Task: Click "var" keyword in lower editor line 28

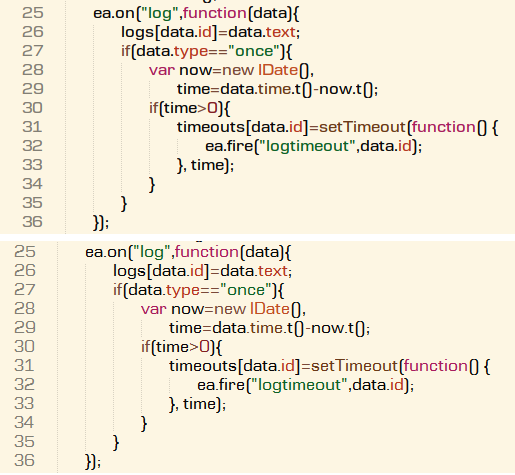Action: (154, 309)
